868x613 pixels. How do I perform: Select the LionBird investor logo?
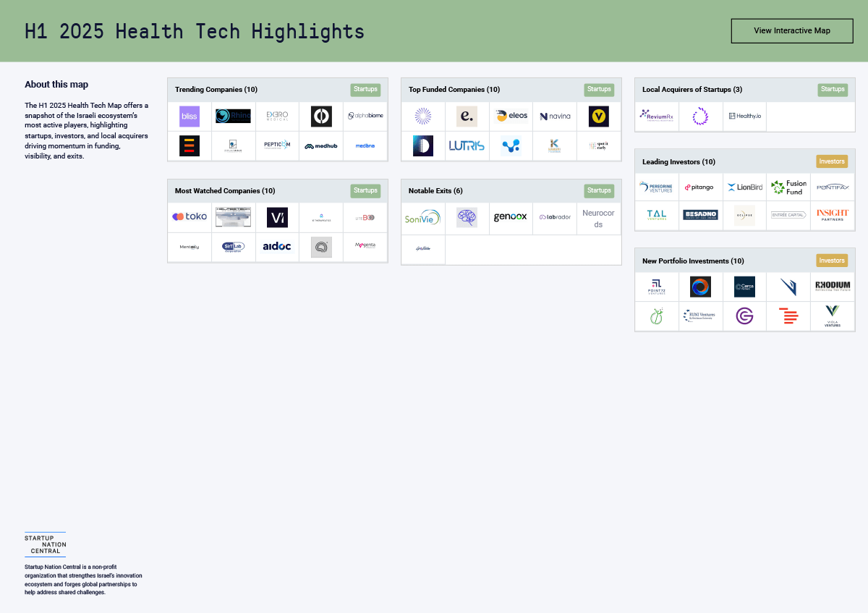744,187
